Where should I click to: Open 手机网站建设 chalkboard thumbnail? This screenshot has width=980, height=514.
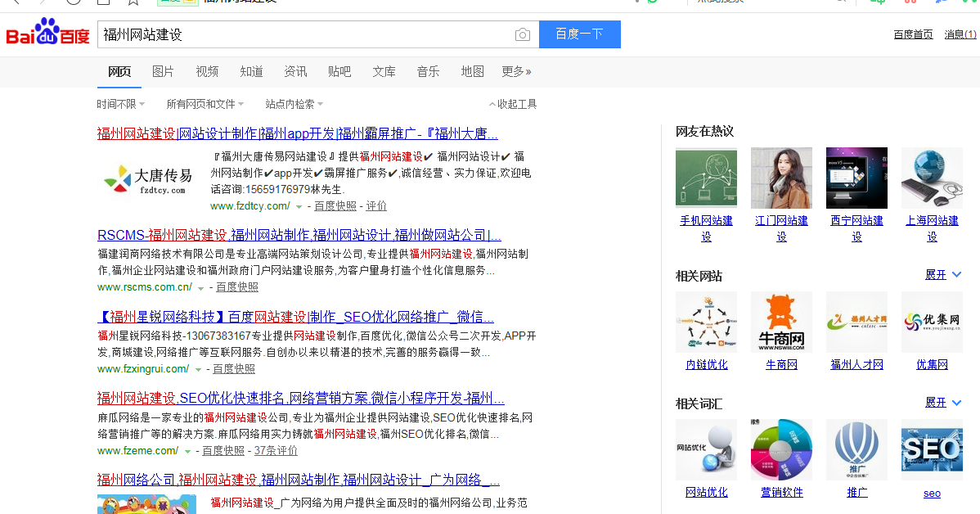(x=706, y=178)
